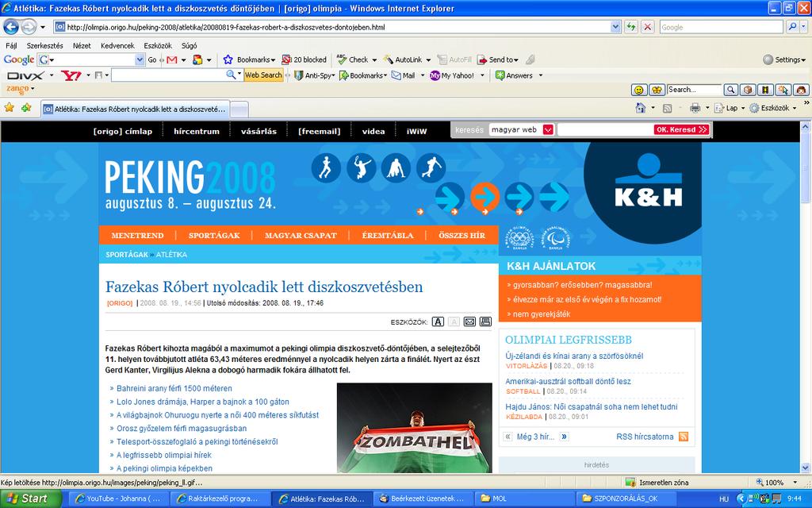Click the Print icon in IE command bar

695,108
